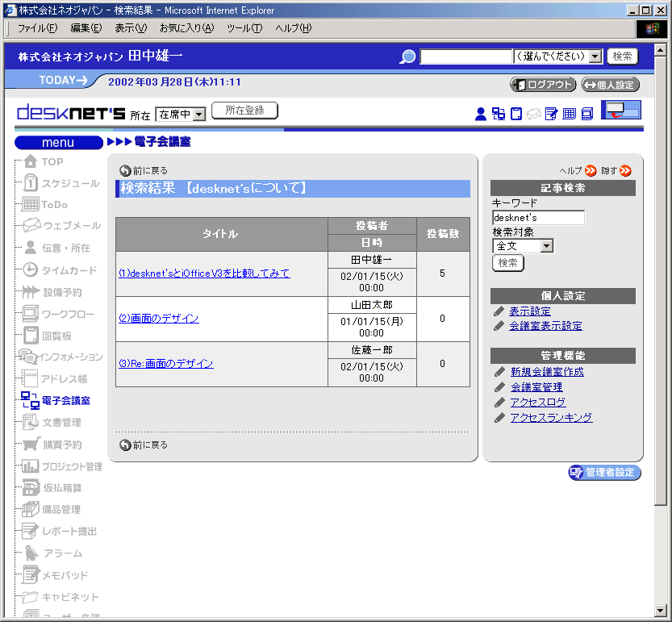Image resolution: width=672 pixels, height=622 pixels.
Task: Open キャビネット in the sidebar
Action: point(61,597)
